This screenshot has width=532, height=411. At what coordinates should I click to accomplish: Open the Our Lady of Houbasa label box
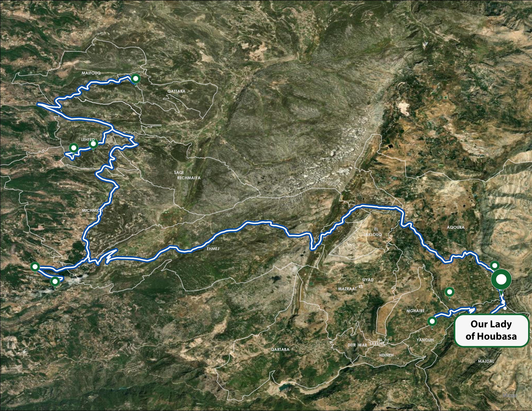492,330
